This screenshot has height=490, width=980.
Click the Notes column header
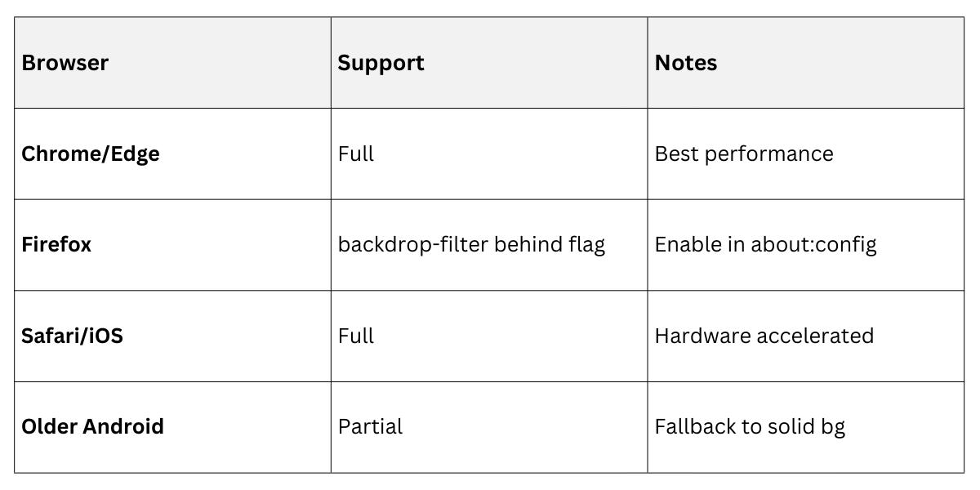686,63
